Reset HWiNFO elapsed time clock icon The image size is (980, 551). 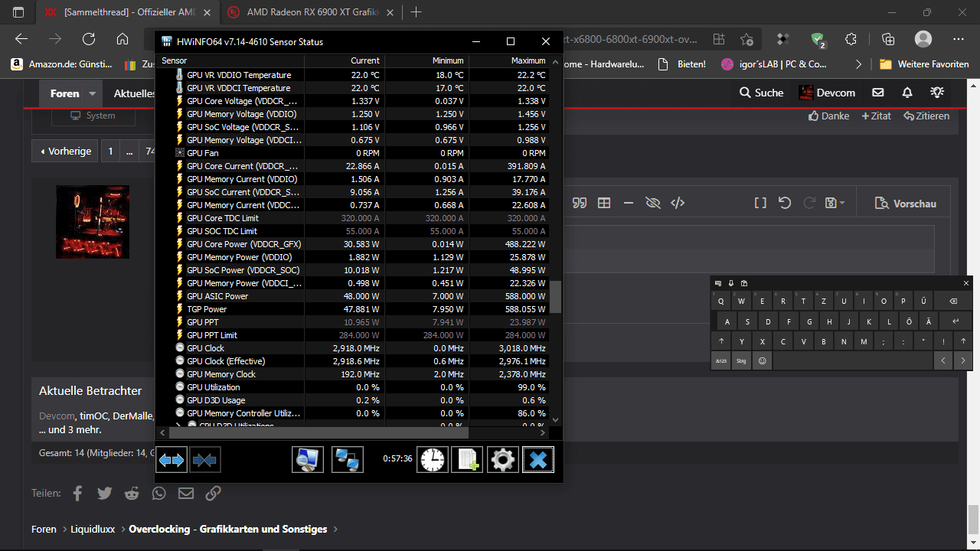[433, 460]
